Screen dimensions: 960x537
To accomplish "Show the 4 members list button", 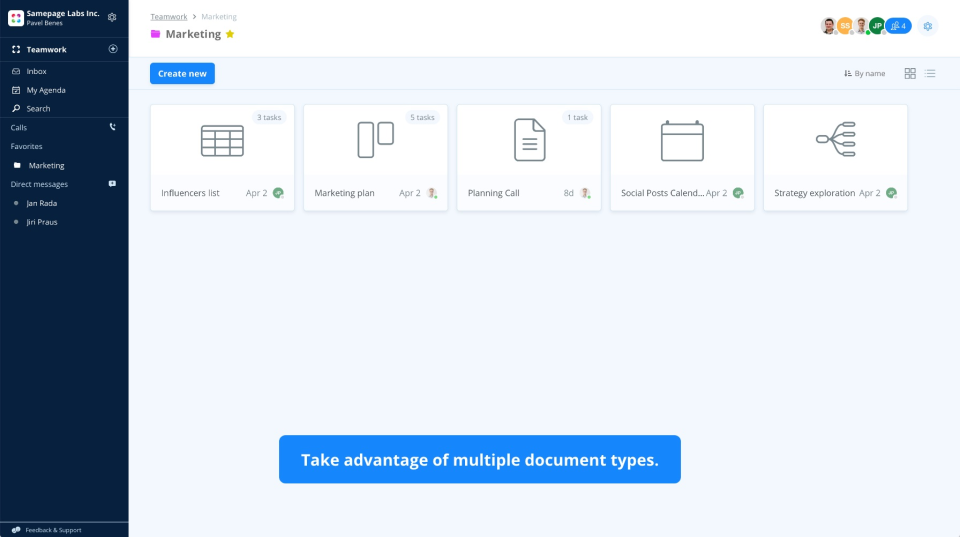I will [898, 26].
